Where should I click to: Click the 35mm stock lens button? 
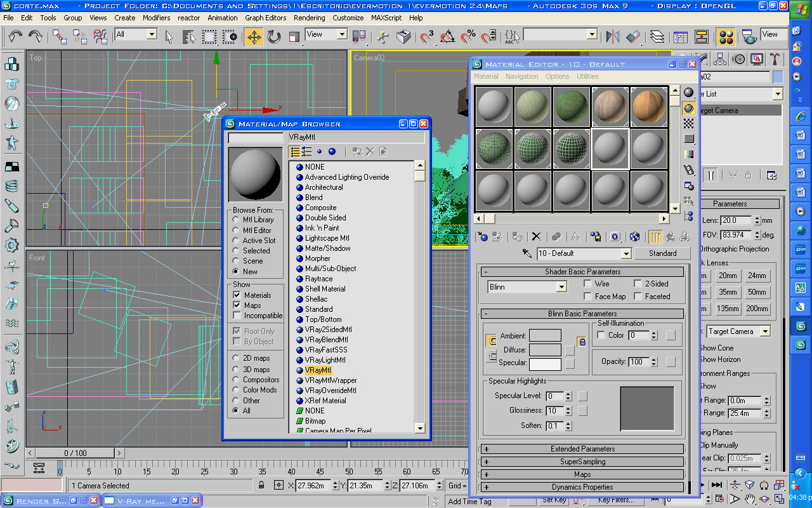(728, 292)
